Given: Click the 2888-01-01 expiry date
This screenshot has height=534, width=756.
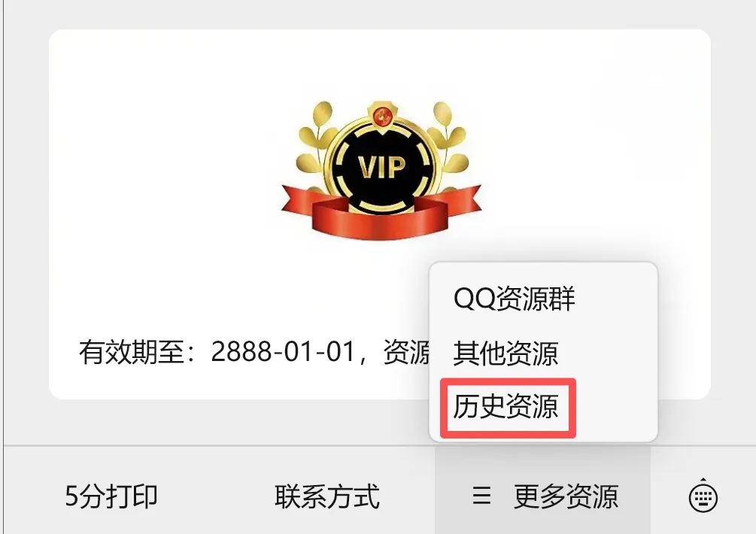Looking at the screenshot, I should pos(284,352).
